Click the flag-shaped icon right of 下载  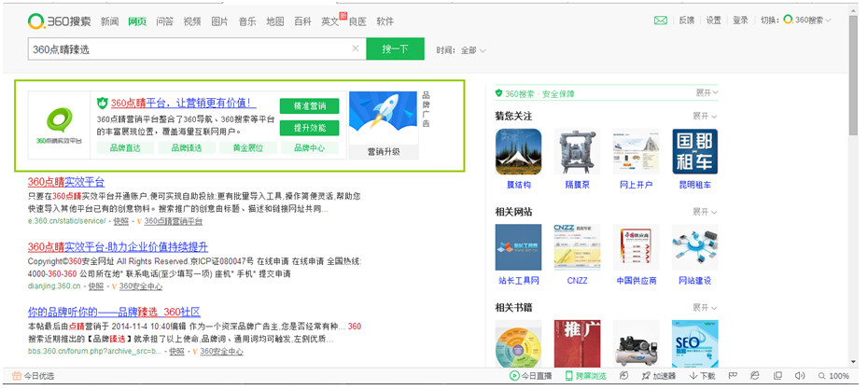[x=733, y=376]
